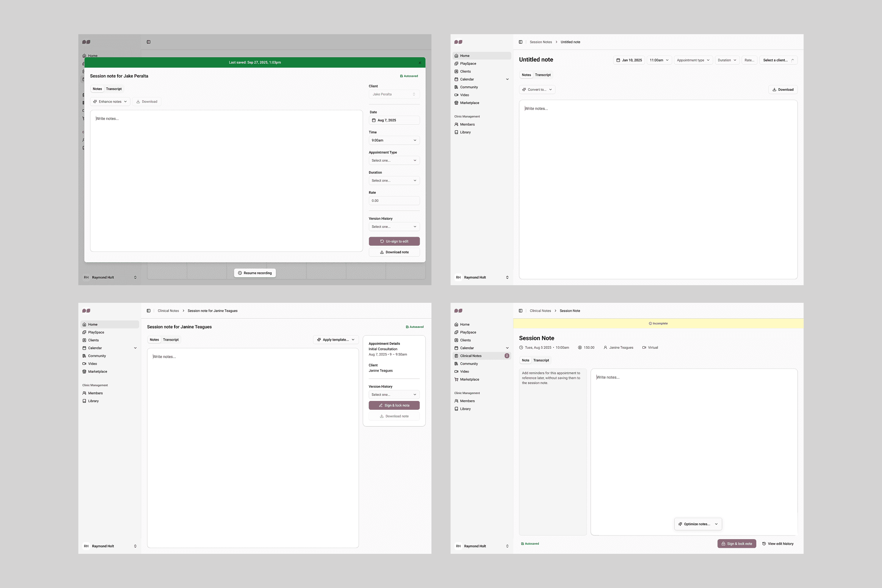This screenshot has height=588, width=882.
Task: Expand the Convert to dropdown
Action: (537, 90)
